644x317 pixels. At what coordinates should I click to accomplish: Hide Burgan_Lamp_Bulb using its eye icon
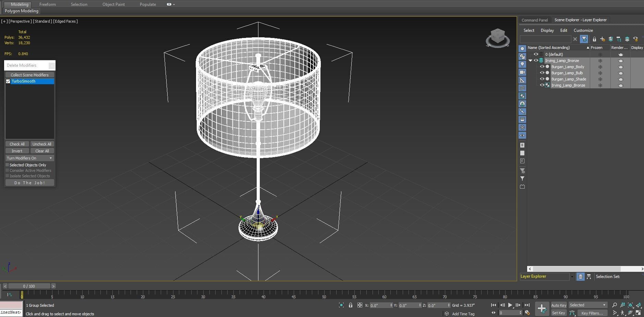[x=542, y=73]
